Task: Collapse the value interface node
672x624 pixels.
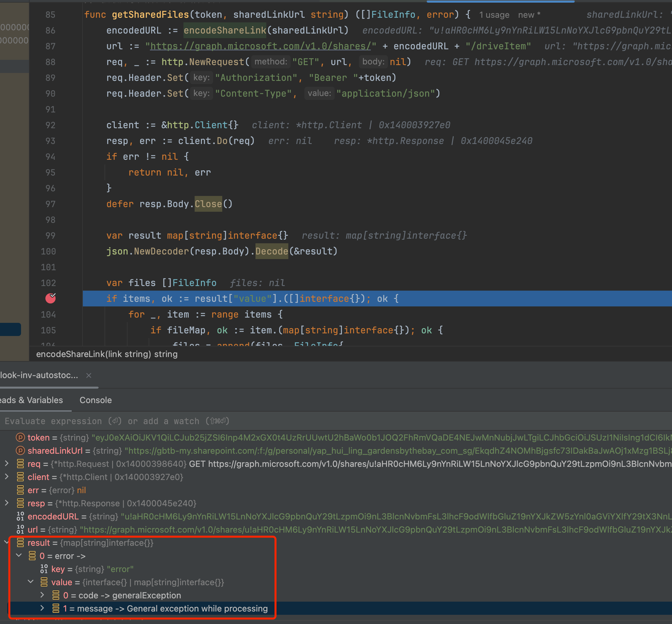Action: [31, 582]
